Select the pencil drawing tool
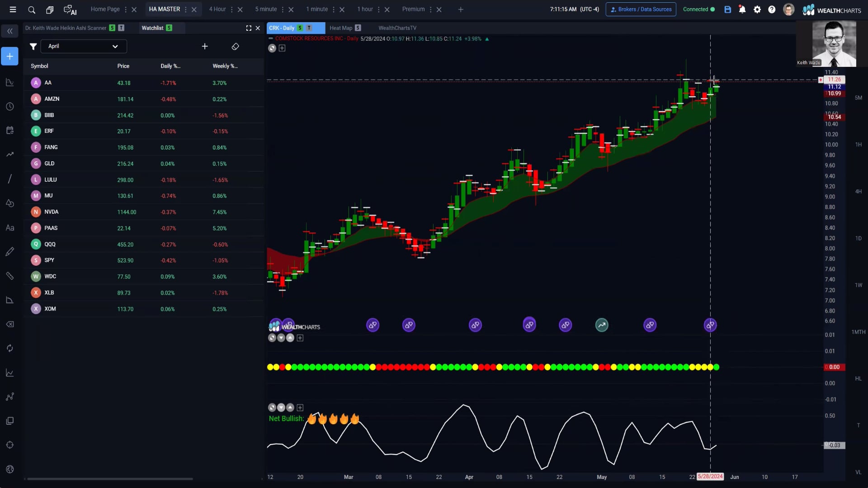 9,252
